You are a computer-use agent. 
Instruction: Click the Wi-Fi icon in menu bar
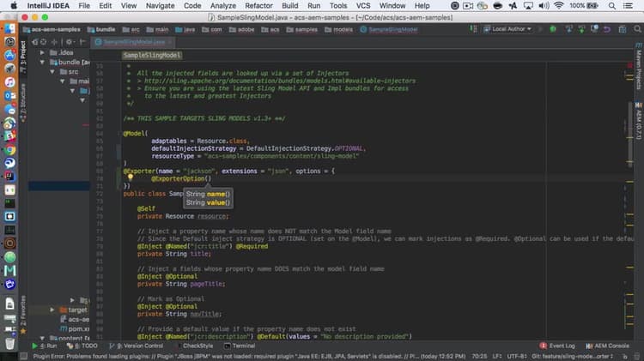coord(559,6)
